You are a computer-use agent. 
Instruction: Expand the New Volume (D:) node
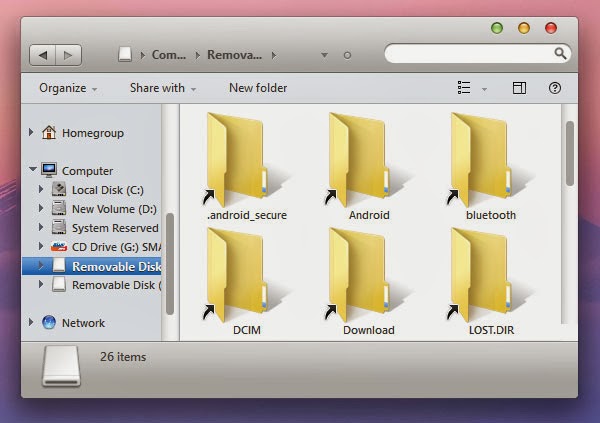click(41, 208)
